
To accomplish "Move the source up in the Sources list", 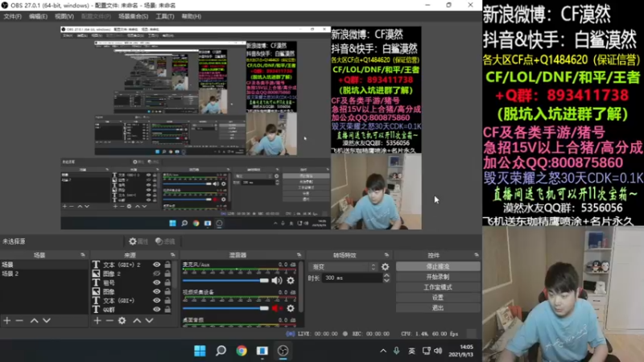I will pyautogui.click(x=137, y=320).
